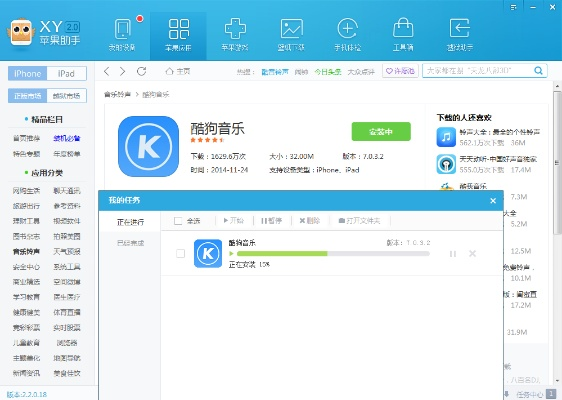
Task: Open the 安全中心 category
Action: (27, 267)
